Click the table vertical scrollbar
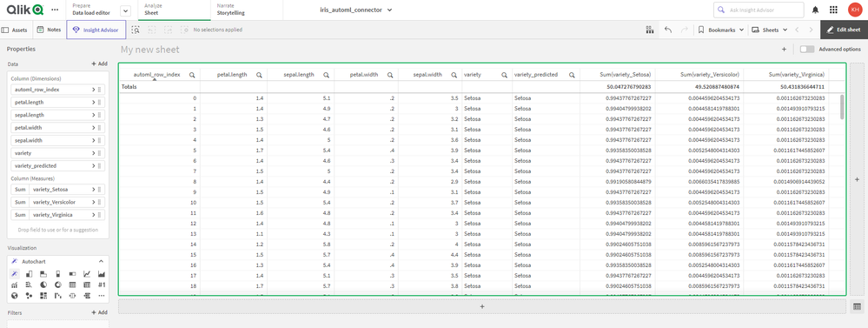The image size is (868, 328). coord(843,106)
